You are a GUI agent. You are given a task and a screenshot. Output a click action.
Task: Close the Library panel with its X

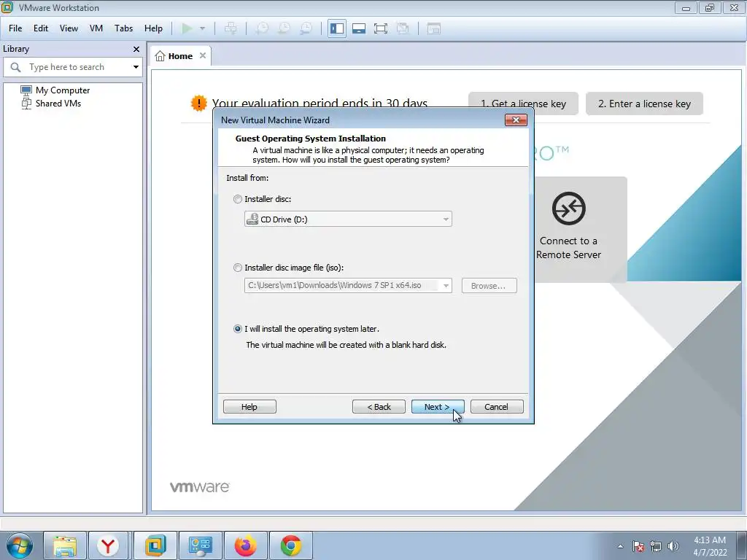136,49
